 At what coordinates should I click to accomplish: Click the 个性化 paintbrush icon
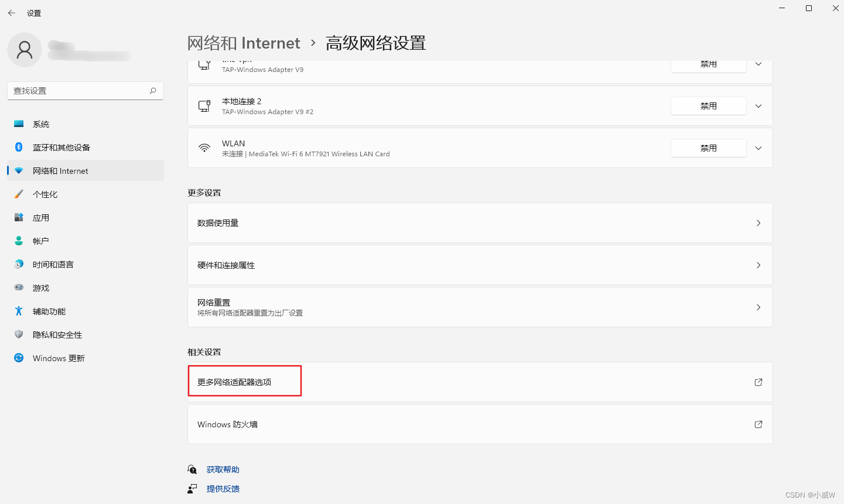19,194
